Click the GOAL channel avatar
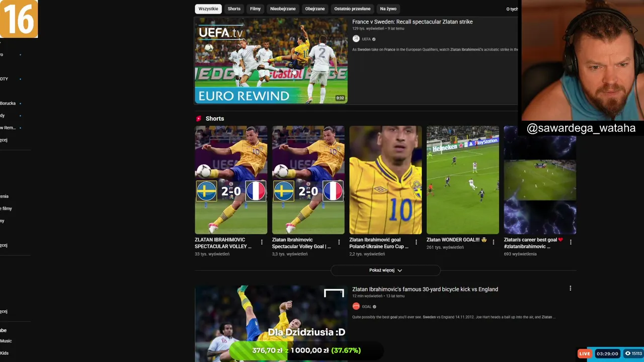Viewport: 644px width, 362px height. 356,306
